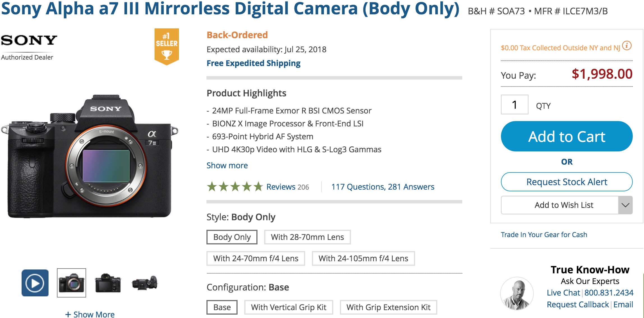The height and width of the screenshot is (318, 644).
Task: Click the quantity input field
Action: tap(514, 105)
